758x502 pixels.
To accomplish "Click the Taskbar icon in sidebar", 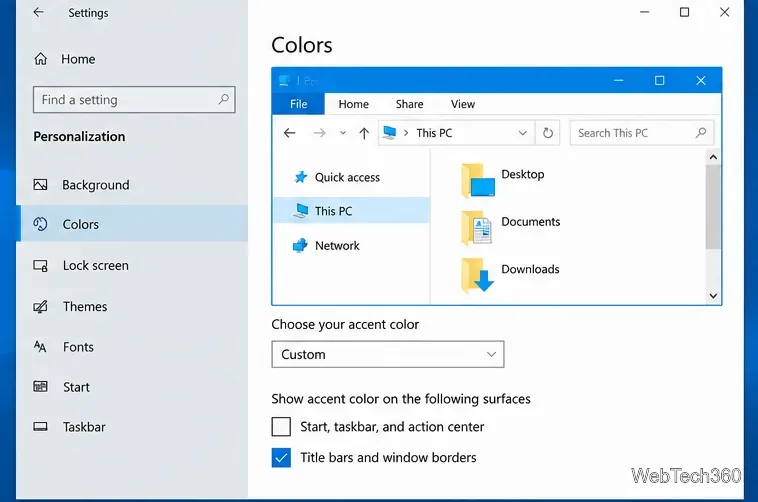I will click(x=40, y=427).
